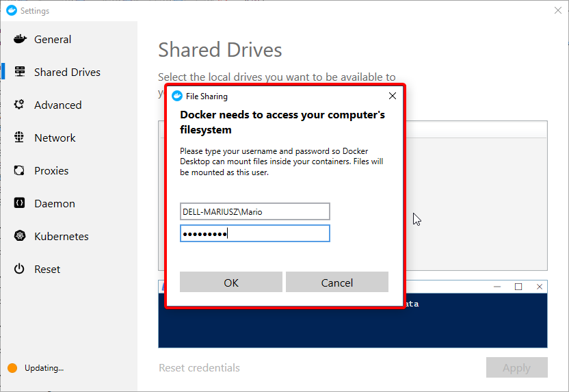
Task: Close the File Sharing dialog window
Action: 392,96
